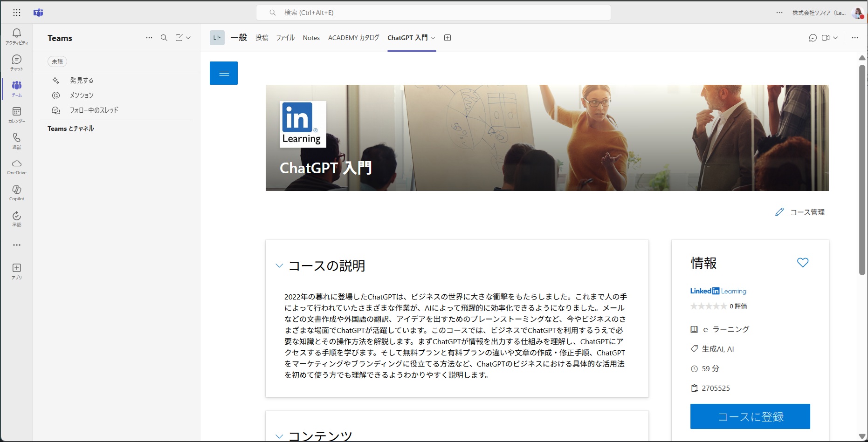This screenshot has height=442, width=868.
Task: Click scrollbar up arrow
Action: [862, 58]
